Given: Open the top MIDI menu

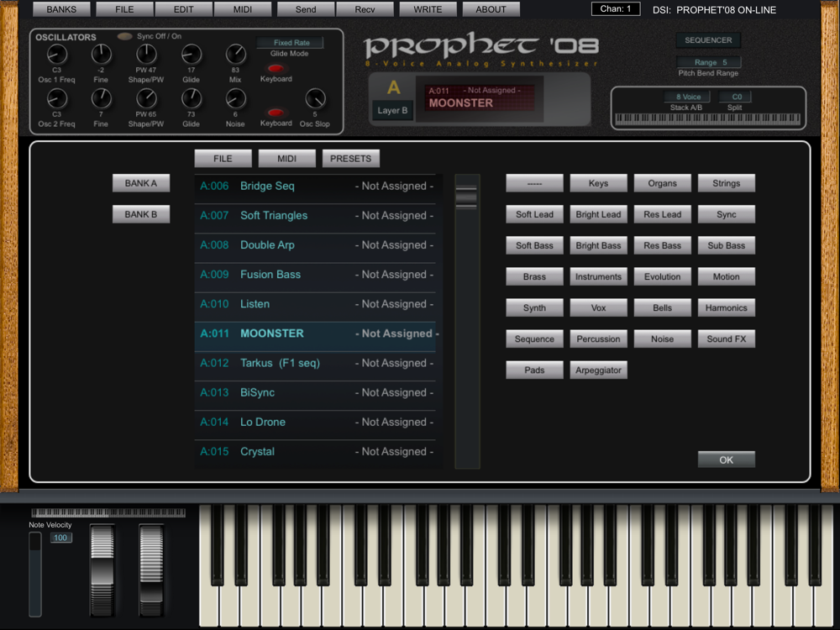Looking at the screenshot, I should click(x=243, y=9).
